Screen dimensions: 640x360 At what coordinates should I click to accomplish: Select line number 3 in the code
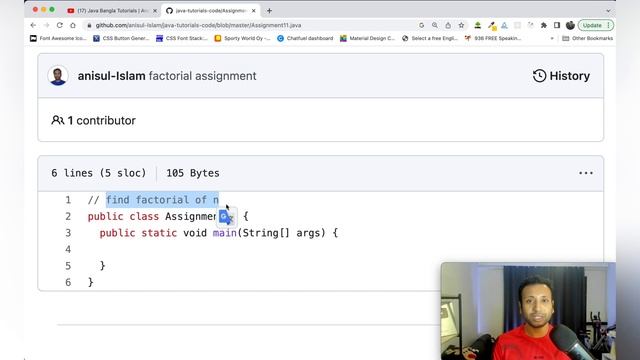pos(68,233)
